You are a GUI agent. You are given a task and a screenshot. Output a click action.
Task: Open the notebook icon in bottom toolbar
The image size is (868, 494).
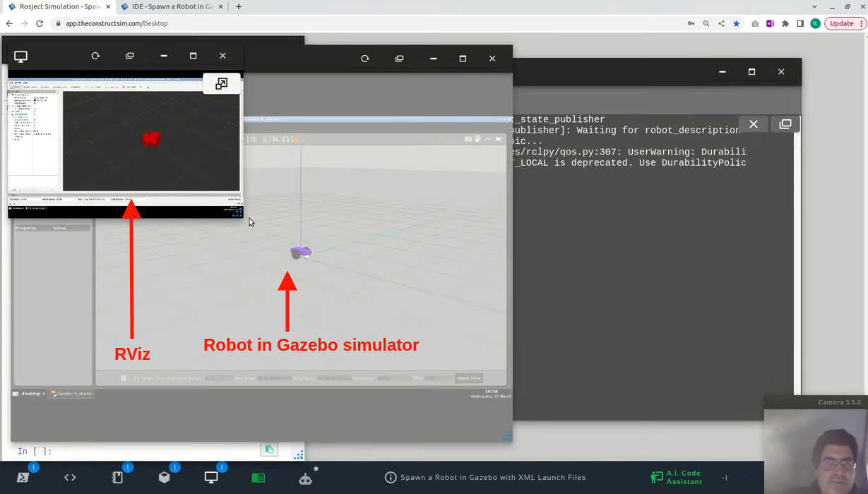coord(117,478)
